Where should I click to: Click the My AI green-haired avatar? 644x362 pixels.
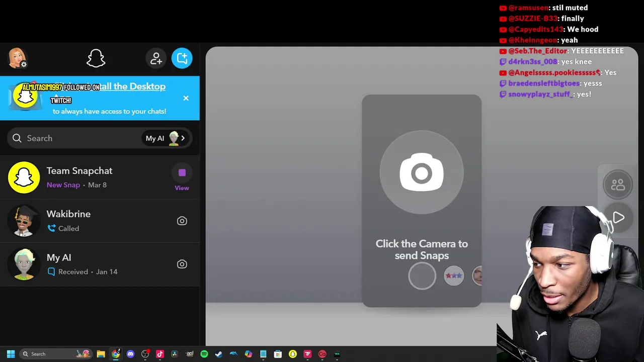[24, 264]
